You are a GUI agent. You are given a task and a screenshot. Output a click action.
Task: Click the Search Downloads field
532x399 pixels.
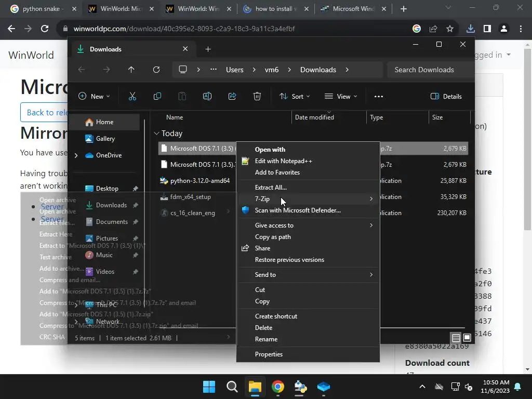[430, 70]
